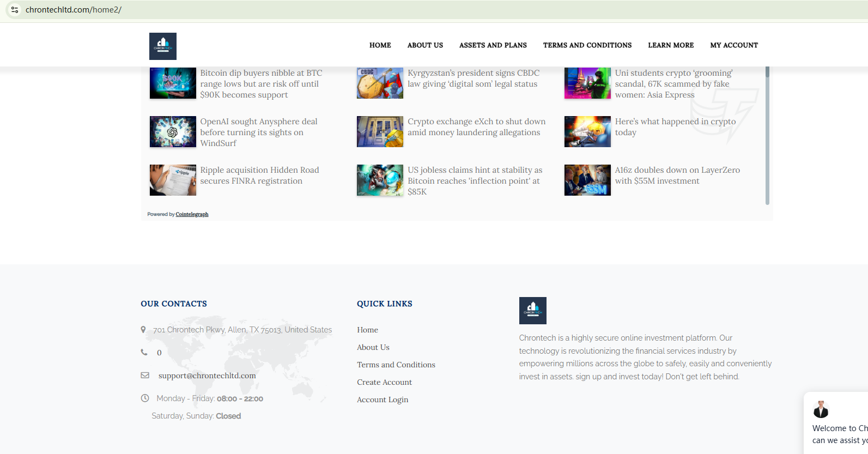
Task: Open the 'what happened in crypto' thumbnail
Action: tap(587, 131)
